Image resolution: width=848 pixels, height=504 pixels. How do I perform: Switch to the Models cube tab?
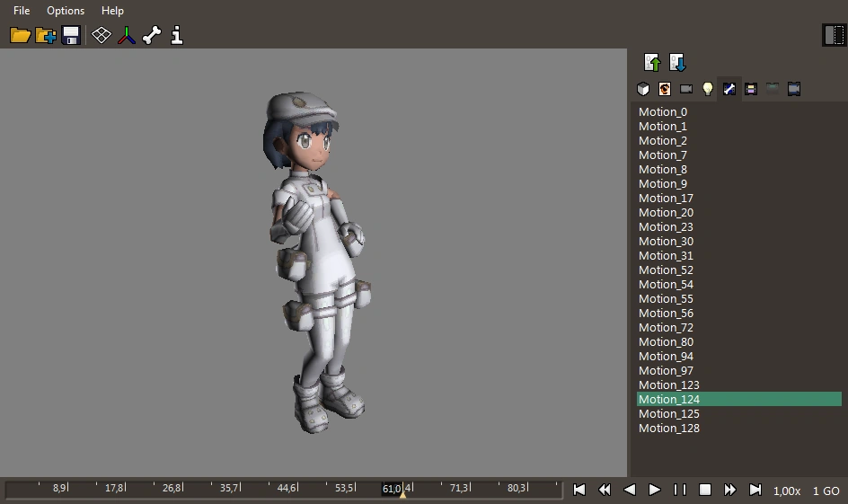coord(643,89)
